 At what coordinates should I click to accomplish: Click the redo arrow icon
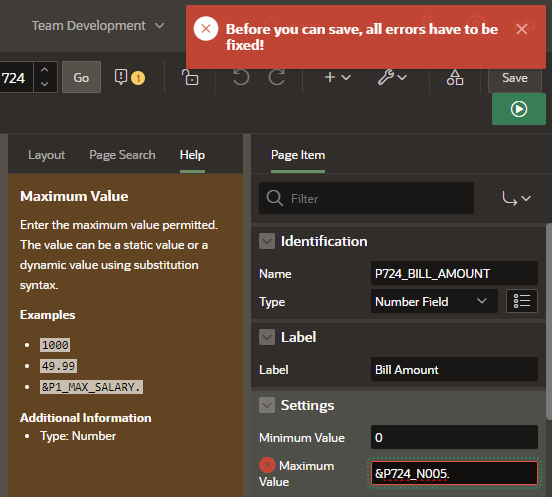coord(277,77)
